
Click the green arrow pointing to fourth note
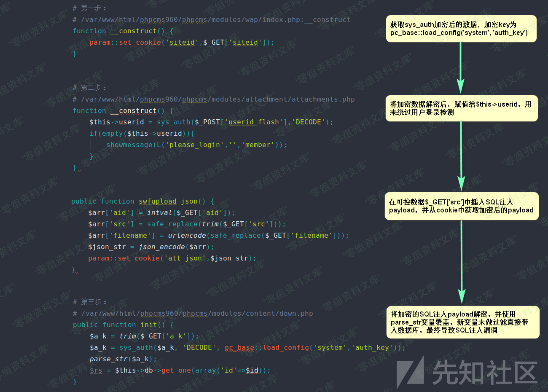coord(462,262)
